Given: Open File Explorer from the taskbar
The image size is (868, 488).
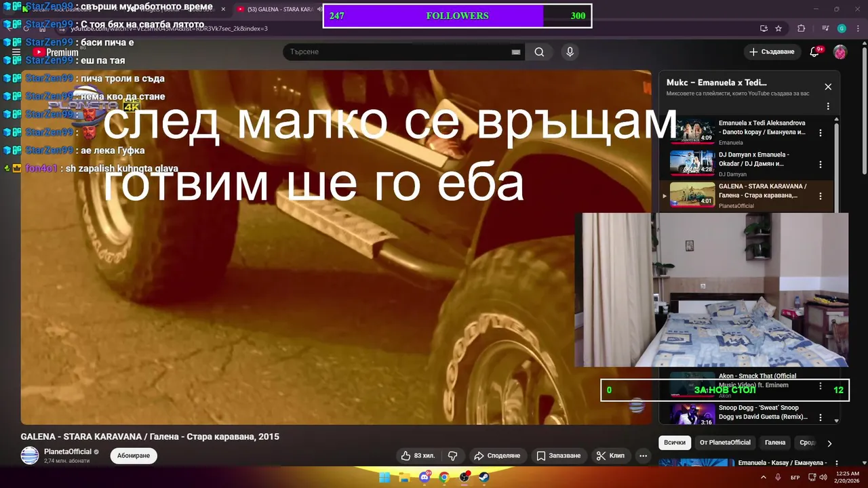Looking at the screenshot, I should pyautogui.click(x=404, y=477).
